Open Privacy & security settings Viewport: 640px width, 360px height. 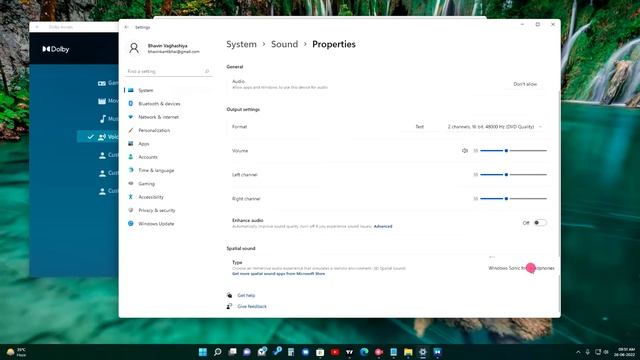(167, 210)
